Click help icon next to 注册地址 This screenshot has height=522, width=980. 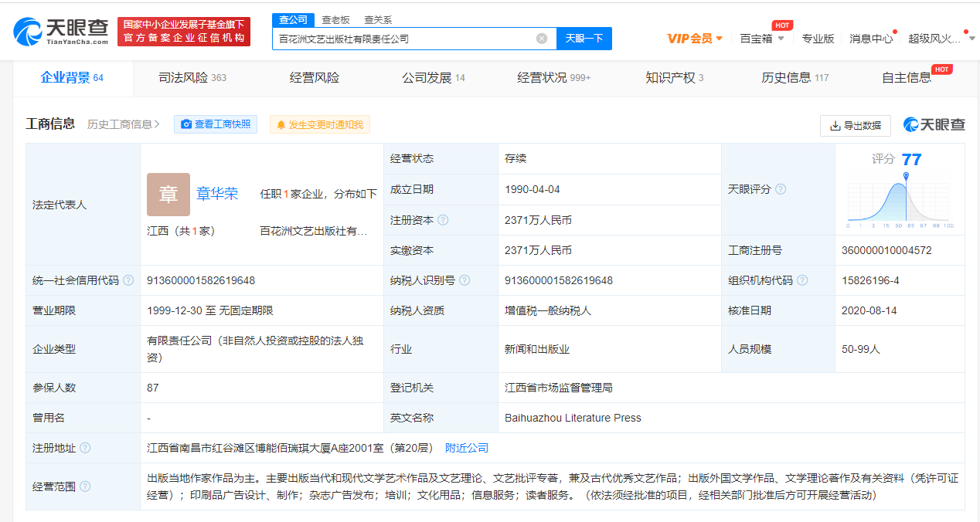pyautogui.click(x=85, y=448)
